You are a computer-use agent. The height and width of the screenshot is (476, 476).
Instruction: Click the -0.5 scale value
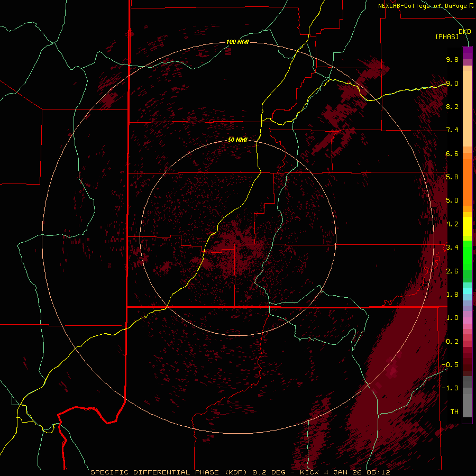pos(450,365)
